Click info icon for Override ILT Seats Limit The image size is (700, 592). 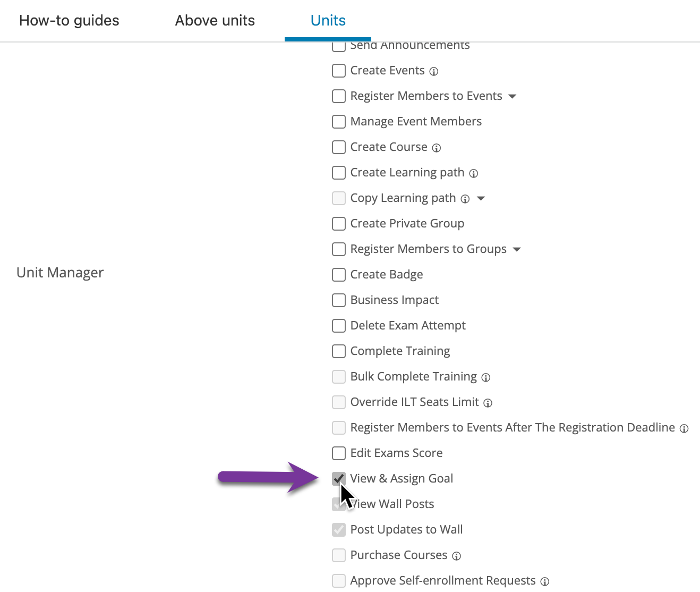[488, 403]
